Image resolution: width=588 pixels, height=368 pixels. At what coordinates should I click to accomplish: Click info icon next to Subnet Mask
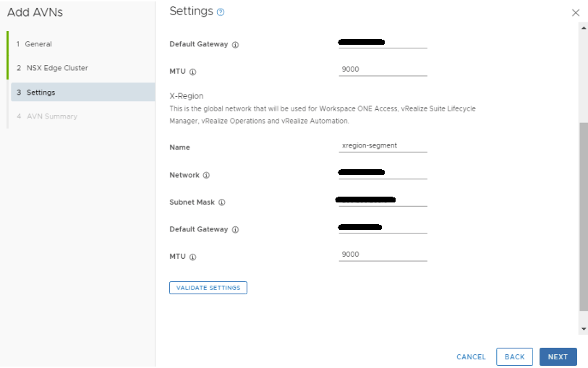[x=222, y=202]
